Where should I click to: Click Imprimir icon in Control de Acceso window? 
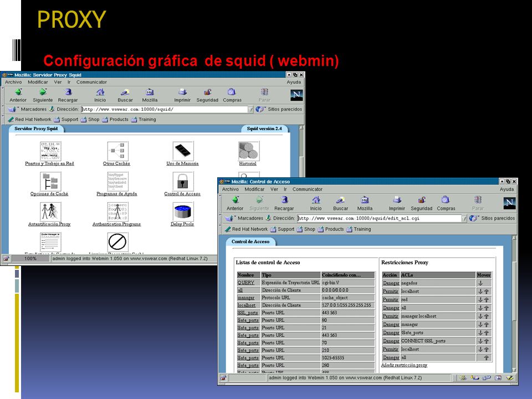397,200
